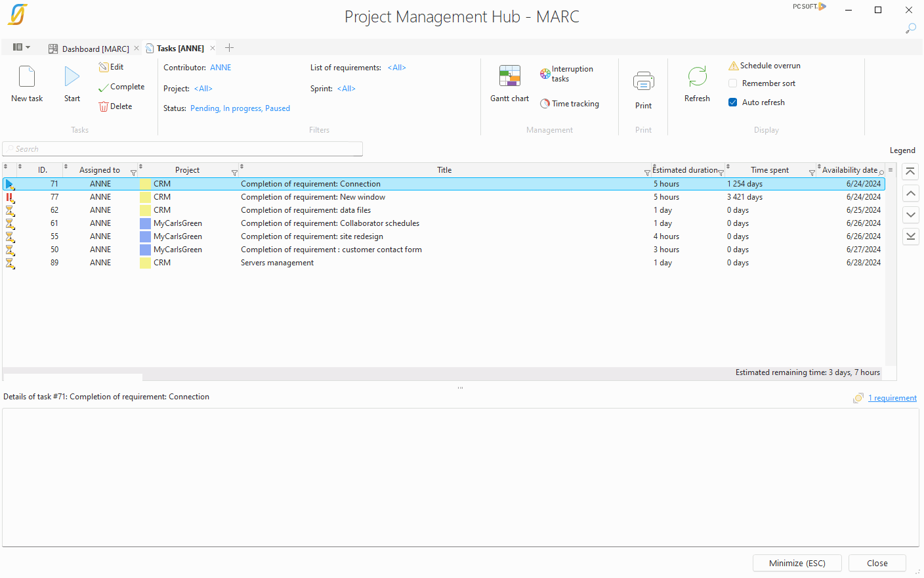This screenshot has height=578, width=924.
Task: Select the Tasks [ANNE] tab
Action: point(175,49)
